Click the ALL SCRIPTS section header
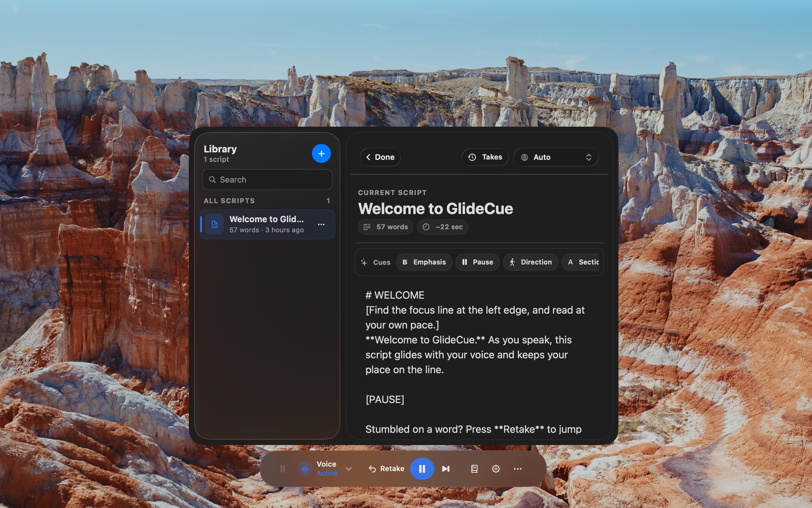This screenshot has width=812, height=508. 229,201
